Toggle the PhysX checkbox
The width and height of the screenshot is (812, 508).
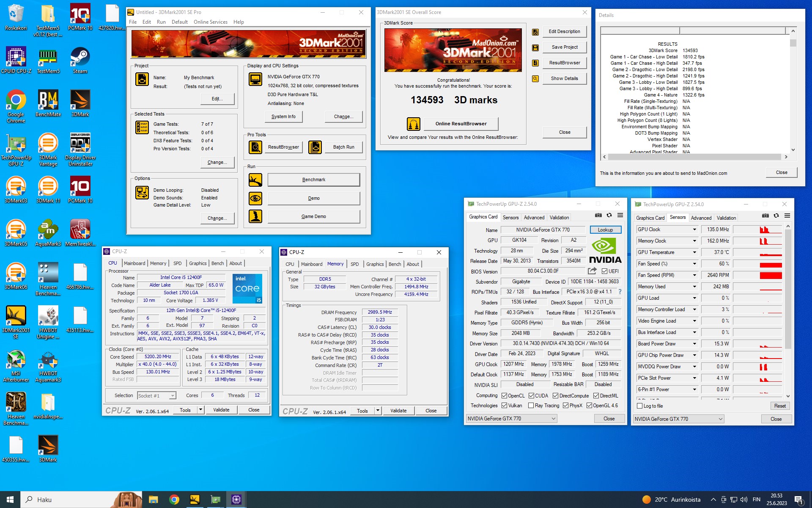(x=565, y=406)
